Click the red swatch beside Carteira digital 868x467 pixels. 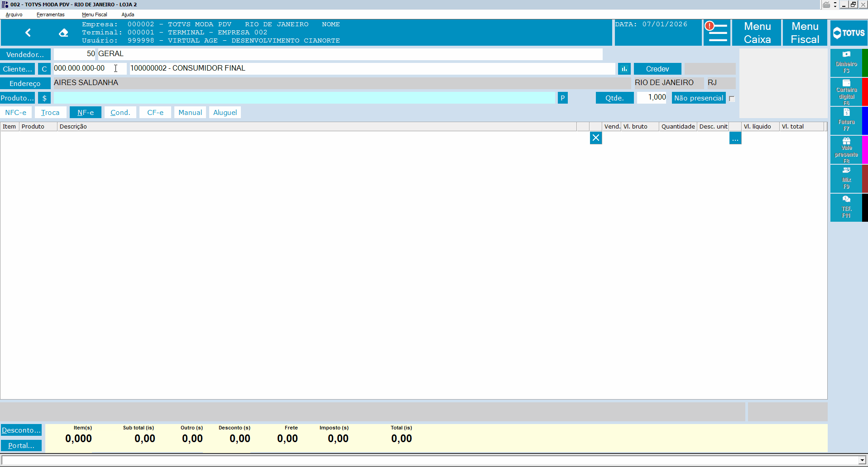[x=865, y=92]
